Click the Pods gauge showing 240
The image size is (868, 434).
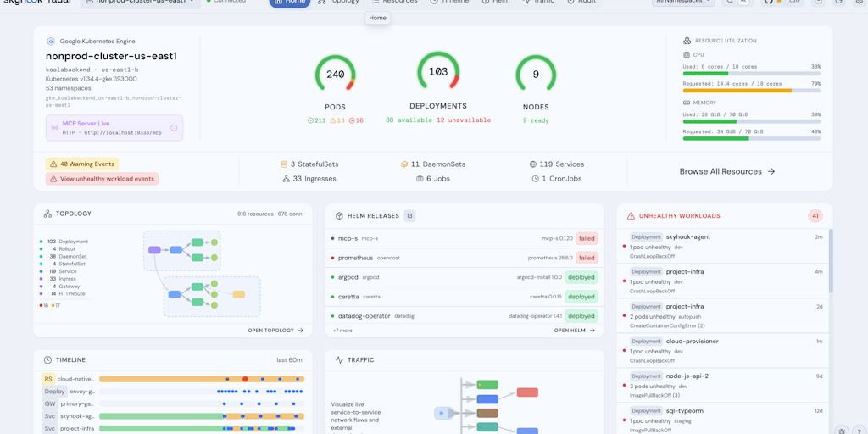coord(336,75)
